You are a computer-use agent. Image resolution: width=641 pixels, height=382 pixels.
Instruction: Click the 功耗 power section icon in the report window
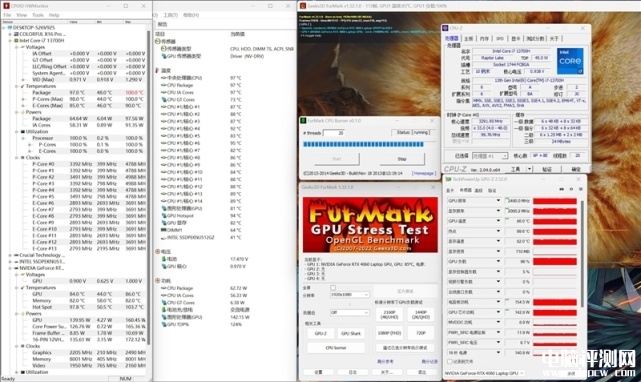pyautogui.click(x=158, y=281)
